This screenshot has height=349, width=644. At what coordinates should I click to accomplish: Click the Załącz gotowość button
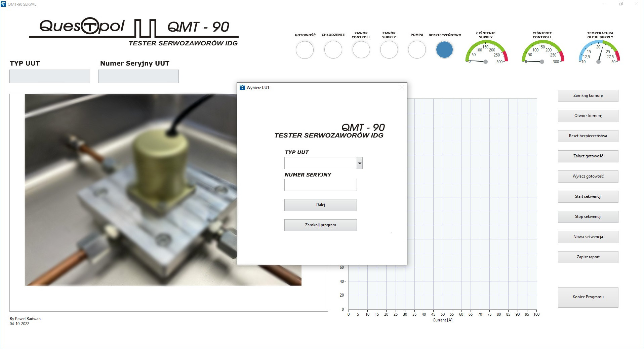[588, 156]
